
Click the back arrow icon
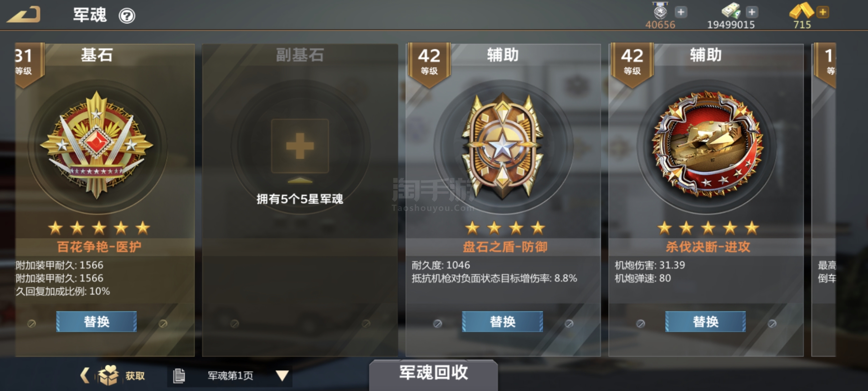(23, 15)
